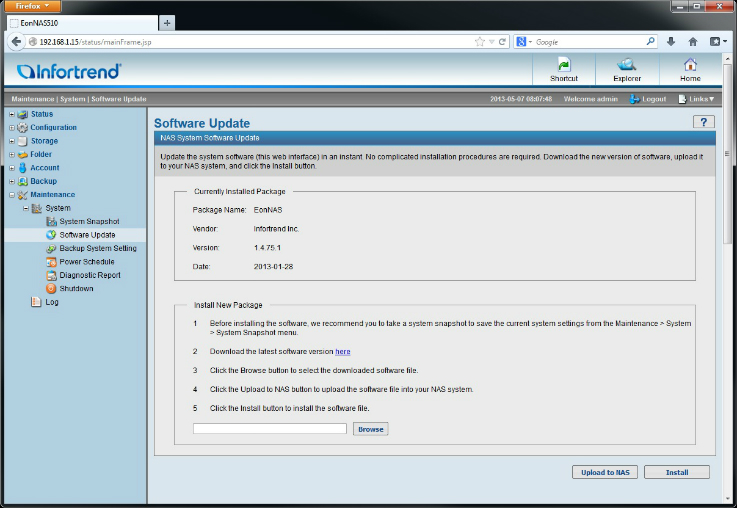Click the Diagnostic Report icon
737x508 pixels.
click(x=51, y=275)
